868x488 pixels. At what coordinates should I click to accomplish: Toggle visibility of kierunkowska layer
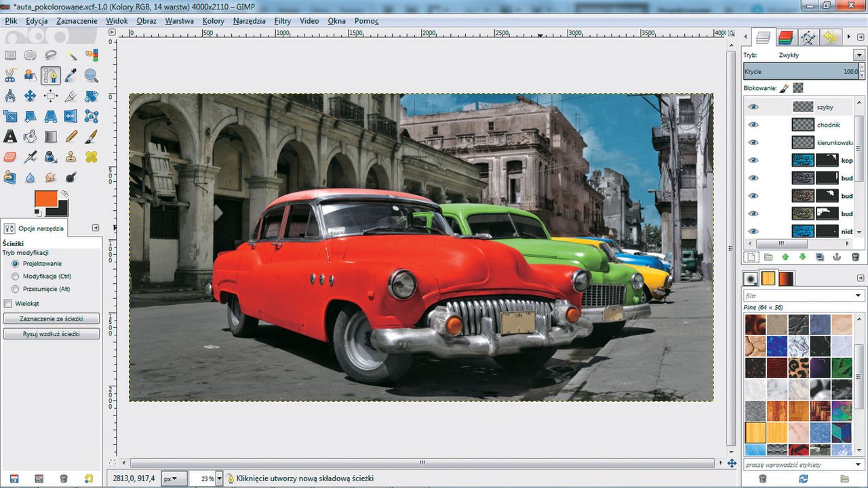pos(753,142)
